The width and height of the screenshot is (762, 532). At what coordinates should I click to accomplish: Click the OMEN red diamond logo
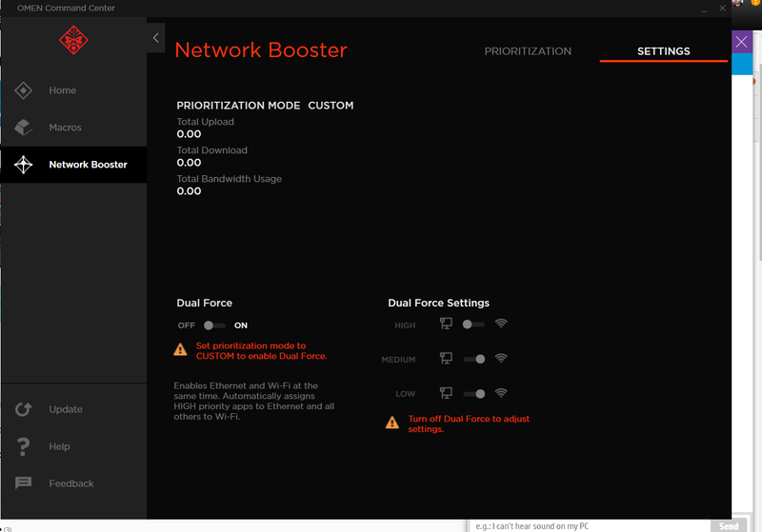click(73, 40)
